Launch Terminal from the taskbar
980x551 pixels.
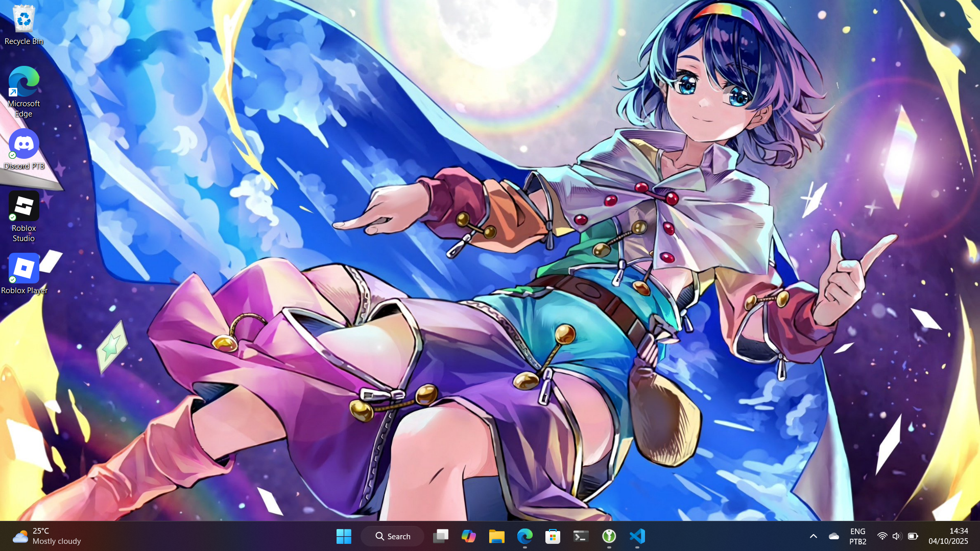(x=581, y=536)
